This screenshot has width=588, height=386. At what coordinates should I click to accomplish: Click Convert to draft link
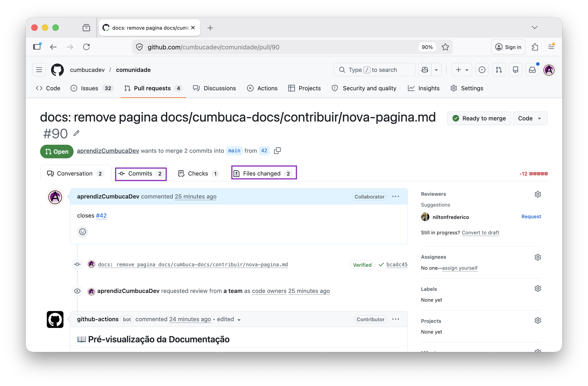pos(480,233)
